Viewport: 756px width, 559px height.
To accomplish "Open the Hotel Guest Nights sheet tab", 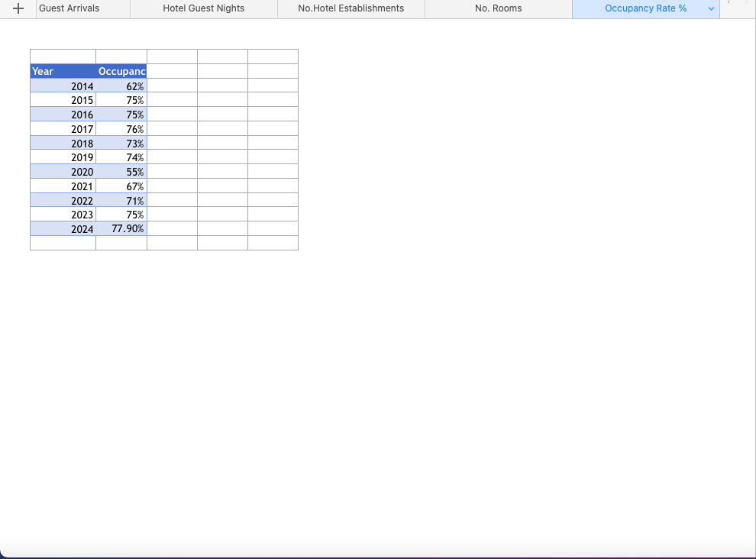I will point(204,8).
